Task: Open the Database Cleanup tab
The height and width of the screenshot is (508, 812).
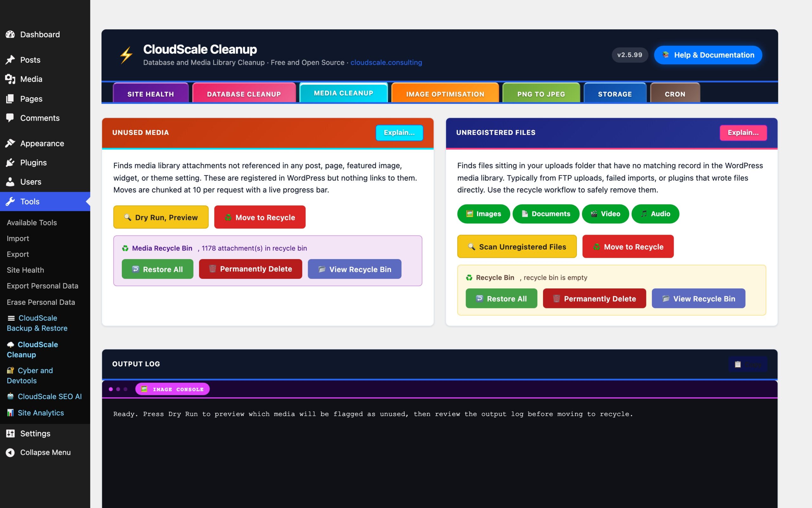Action: 244,93
